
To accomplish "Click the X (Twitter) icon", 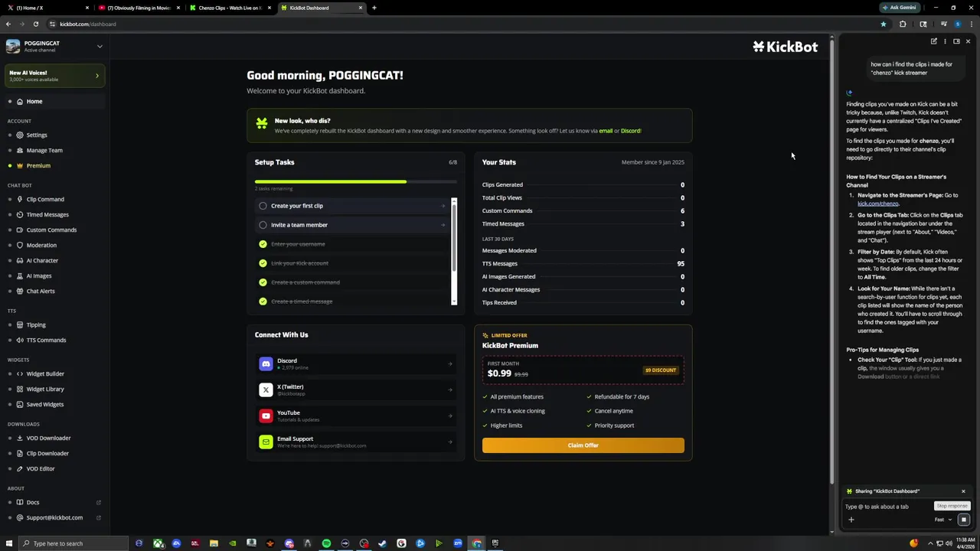I will [266, 390].
